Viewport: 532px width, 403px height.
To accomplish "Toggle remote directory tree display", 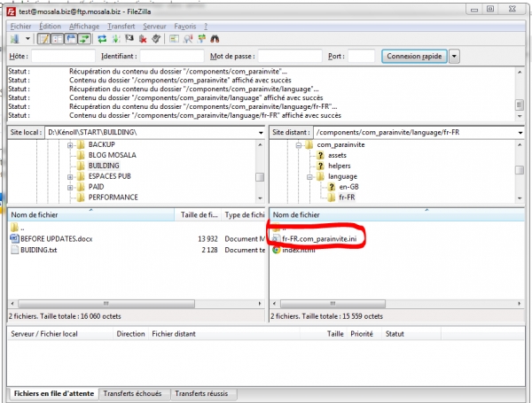I will click(x=71, y=39).
